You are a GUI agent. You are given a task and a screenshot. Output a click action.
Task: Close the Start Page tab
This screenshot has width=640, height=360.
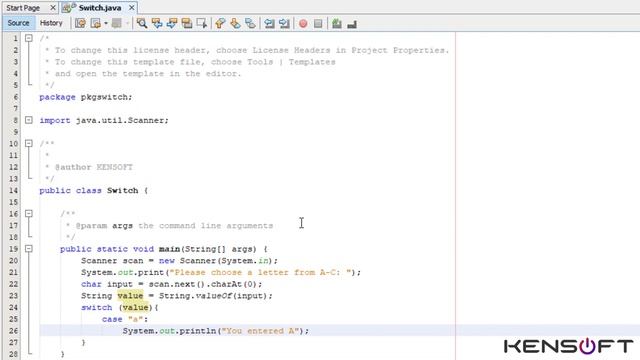(53, 8)
